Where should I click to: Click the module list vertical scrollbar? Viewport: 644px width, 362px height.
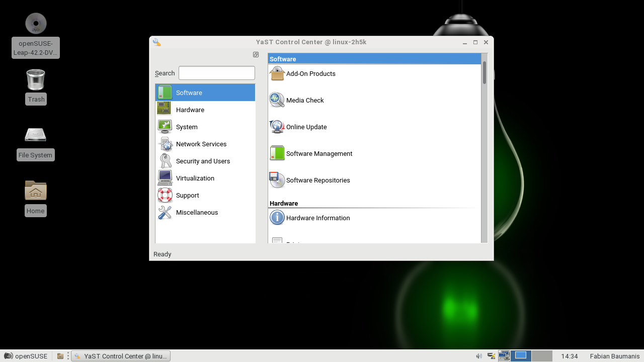(x=485, y=151)
